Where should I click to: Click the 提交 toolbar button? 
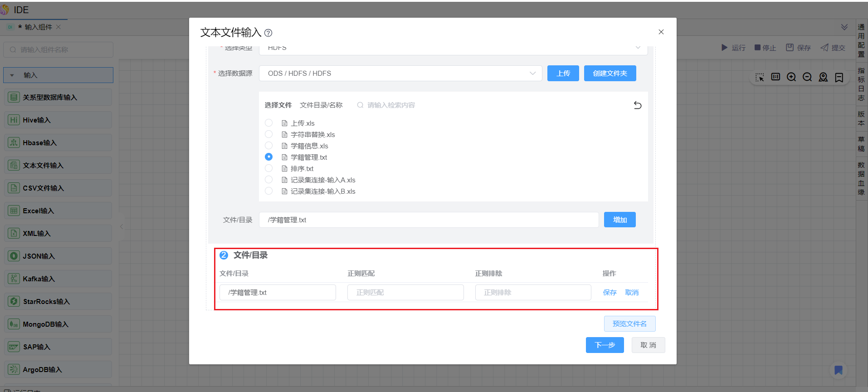[833, 48]
